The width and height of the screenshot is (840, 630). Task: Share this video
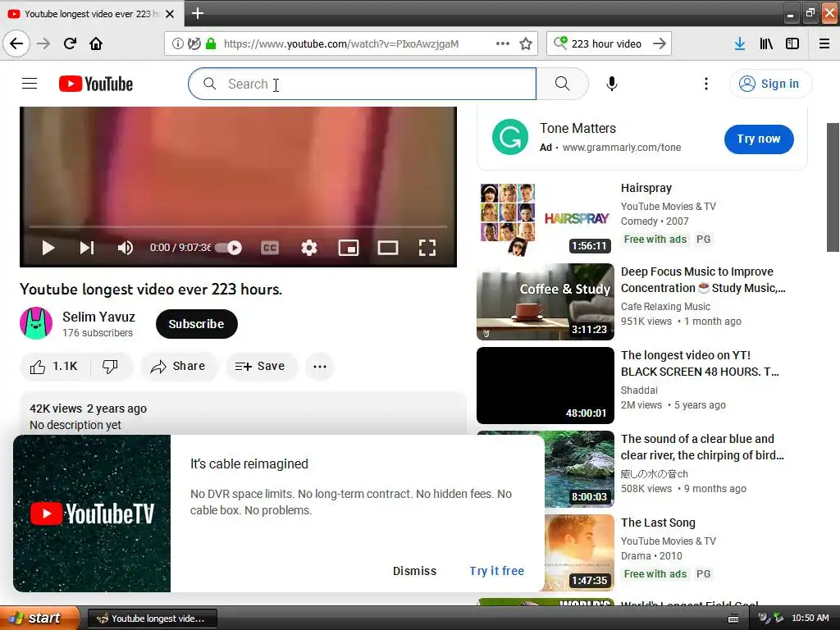[x=178, y=367]
